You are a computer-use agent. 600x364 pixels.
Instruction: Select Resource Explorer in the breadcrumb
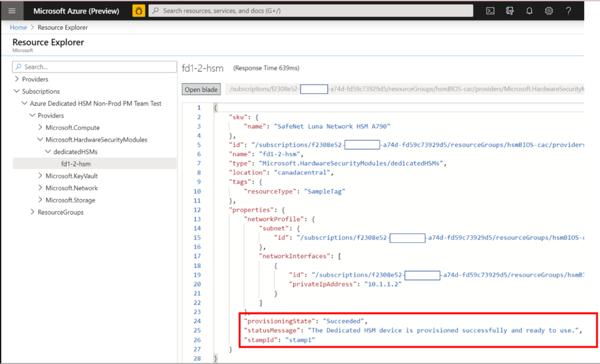[x=62, y=27]
